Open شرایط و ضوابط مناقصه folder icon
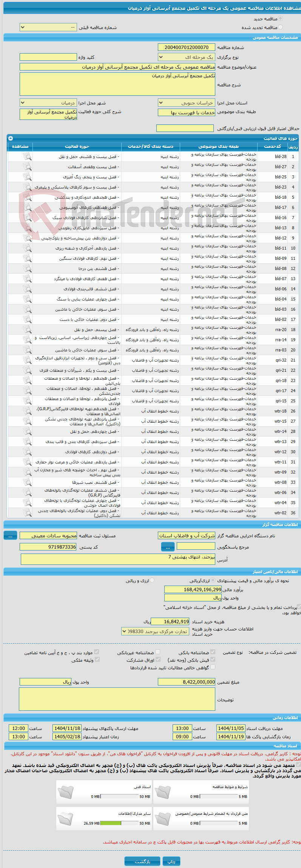This screenshot has height=868, width=301. (163, 792)
